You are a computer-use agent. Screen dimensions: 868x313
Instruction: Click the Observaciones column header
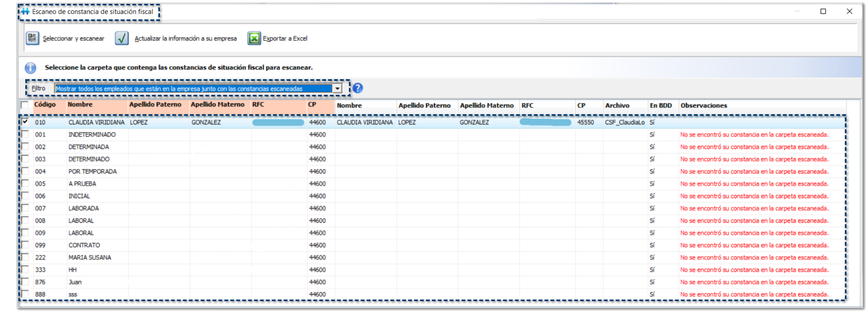[x=703, y=106]
